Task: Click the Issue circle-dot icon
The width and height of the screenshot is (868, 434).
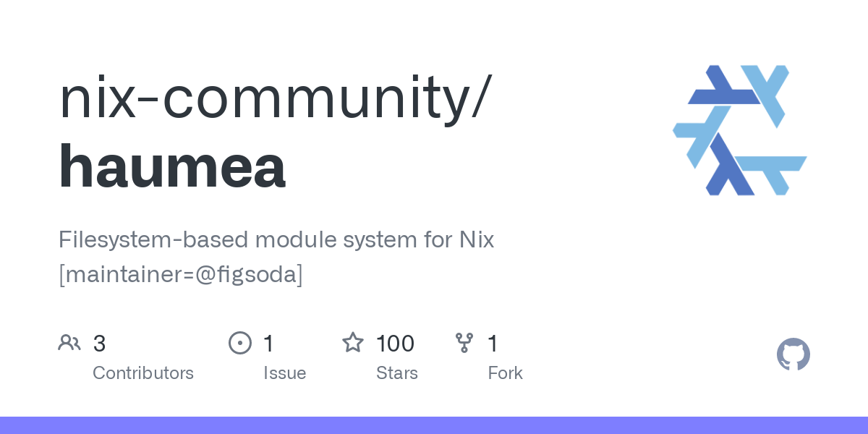Action: coord(240,342)
